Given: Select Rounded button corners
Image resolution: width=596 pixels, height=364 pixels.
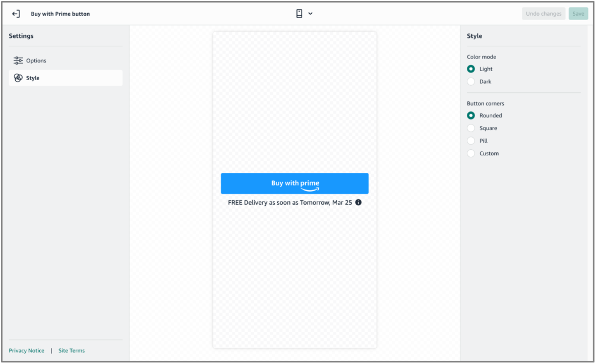Looking at the screenshot, I should click(471, 115).
